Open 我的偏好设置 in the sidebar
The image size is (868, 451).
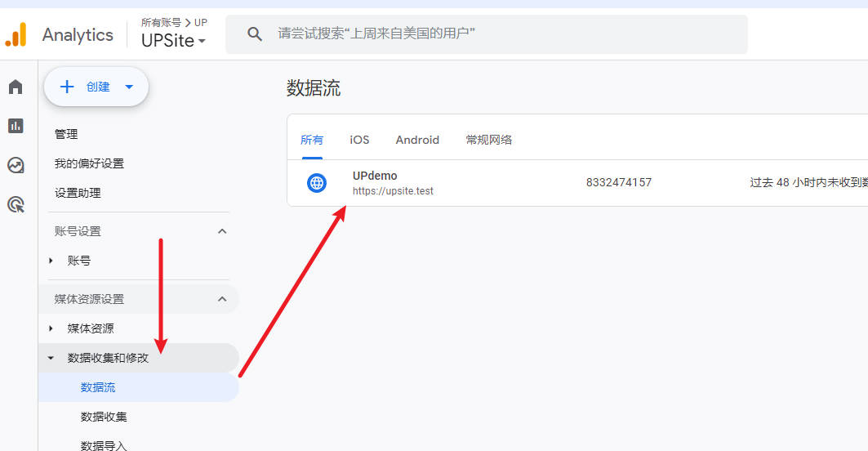(x=89, y=163)
